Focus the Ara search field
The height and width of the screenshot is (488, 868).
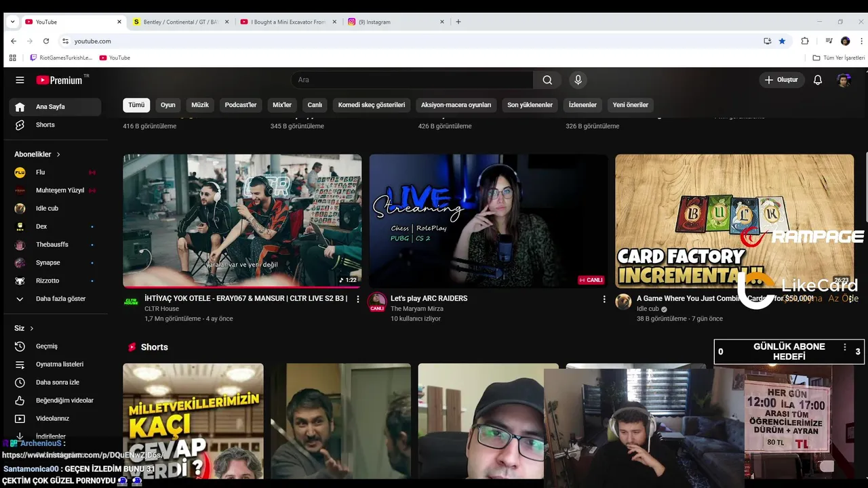tap(412, 80)
